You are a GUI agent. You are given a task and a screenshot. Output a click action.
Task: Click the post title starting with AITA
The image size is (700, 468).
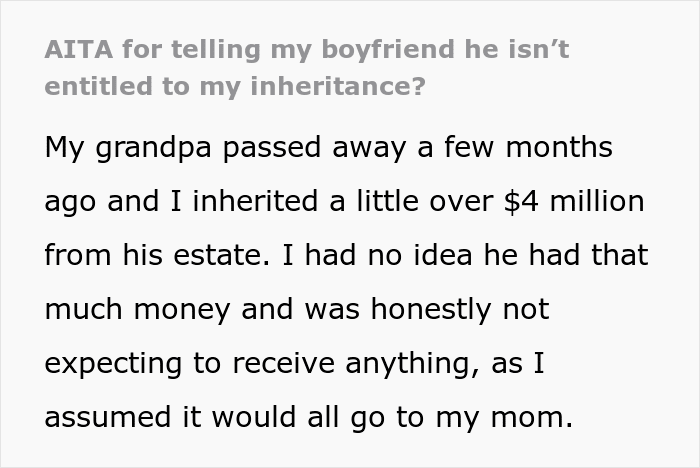(307, 67)
